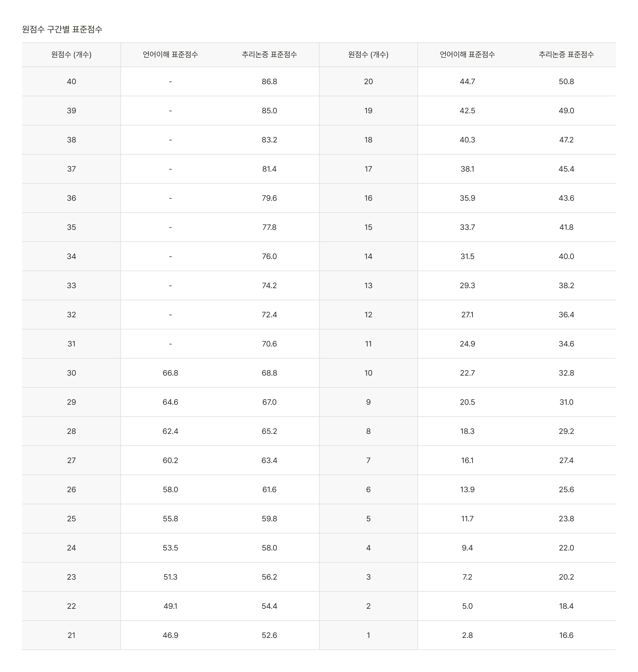
Task: Click the 52.6 추리논증 score cell
Action: pyautogui.click(x=269, y=635)
